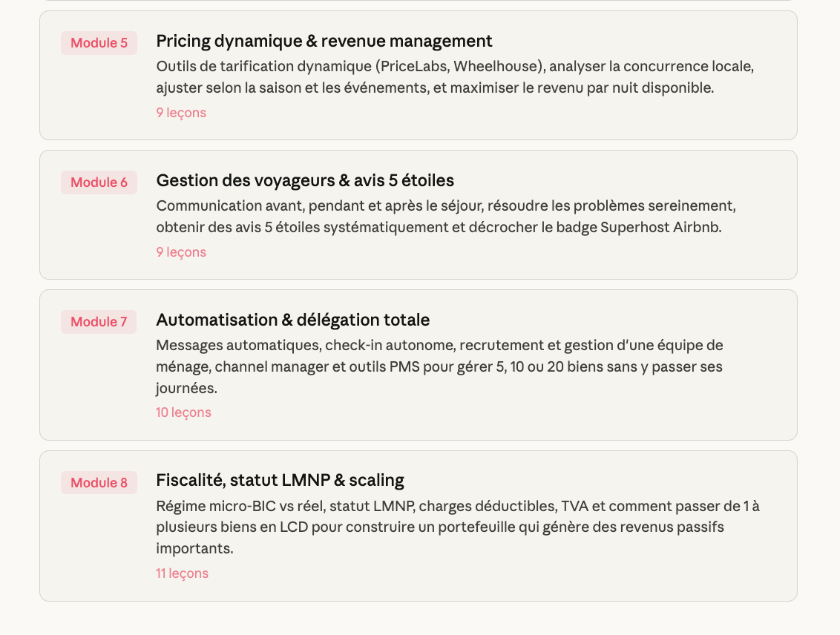Click the Module 6 badge

(x=99, y=182)
